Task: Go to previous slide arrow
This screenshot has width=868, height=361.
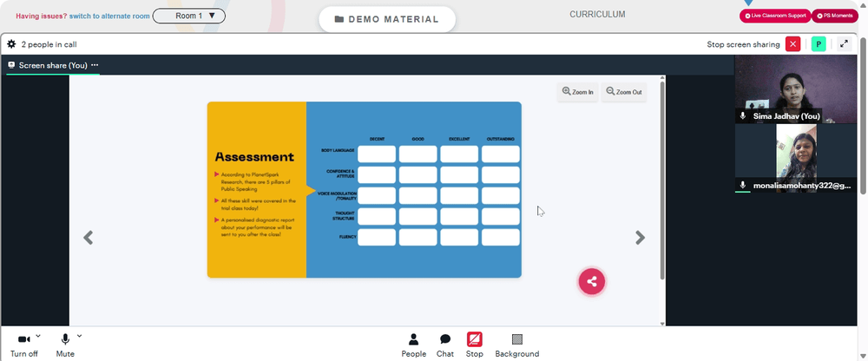Action: (88, 238)
